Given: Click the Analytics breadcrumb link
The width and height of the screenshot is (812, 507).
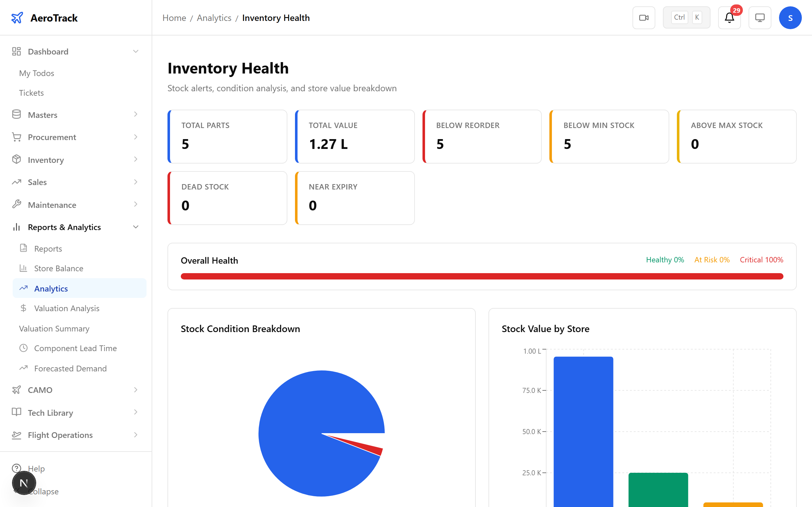Looking at the screenshot, I should 214,18.
